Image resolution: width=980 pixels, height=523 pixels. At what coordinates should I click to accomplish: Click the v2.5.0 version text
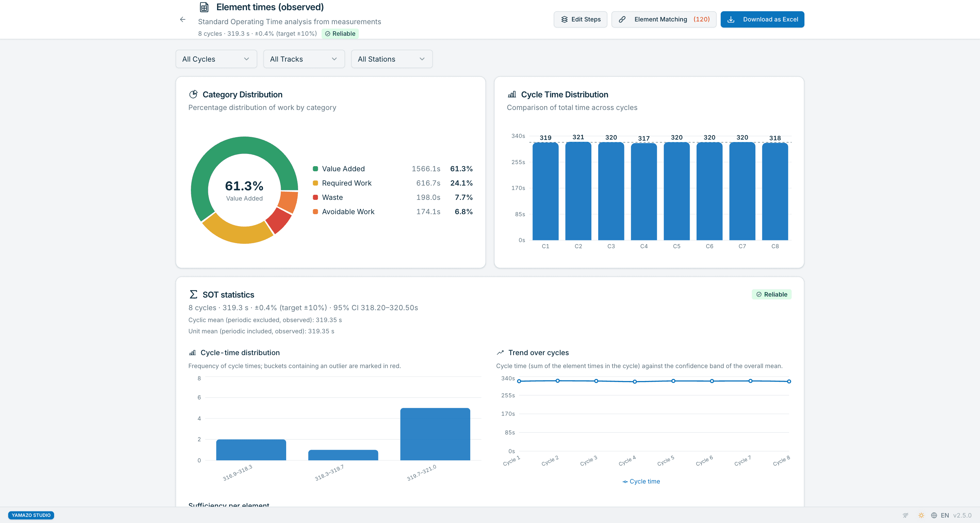point(962,516)
